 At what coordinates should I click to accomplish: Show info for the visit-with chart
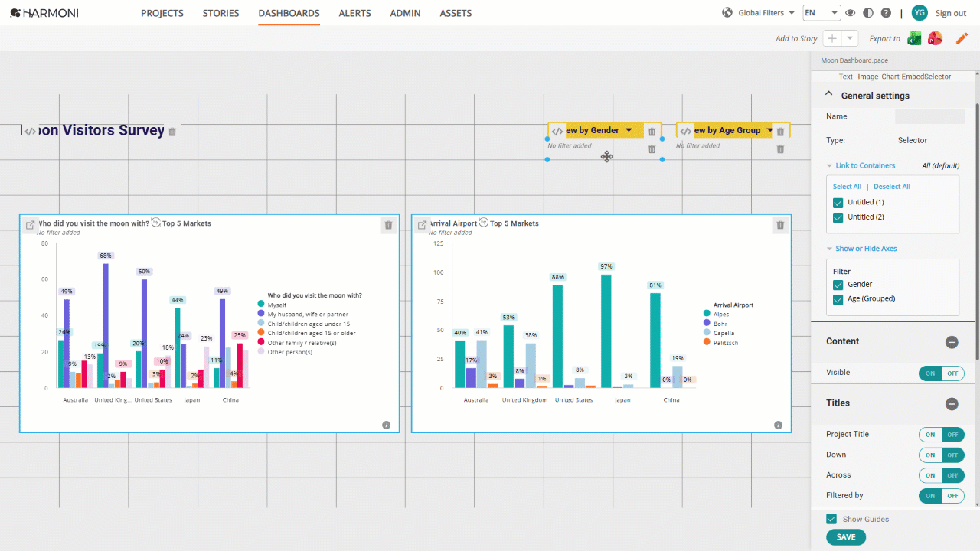coord(386,425)
